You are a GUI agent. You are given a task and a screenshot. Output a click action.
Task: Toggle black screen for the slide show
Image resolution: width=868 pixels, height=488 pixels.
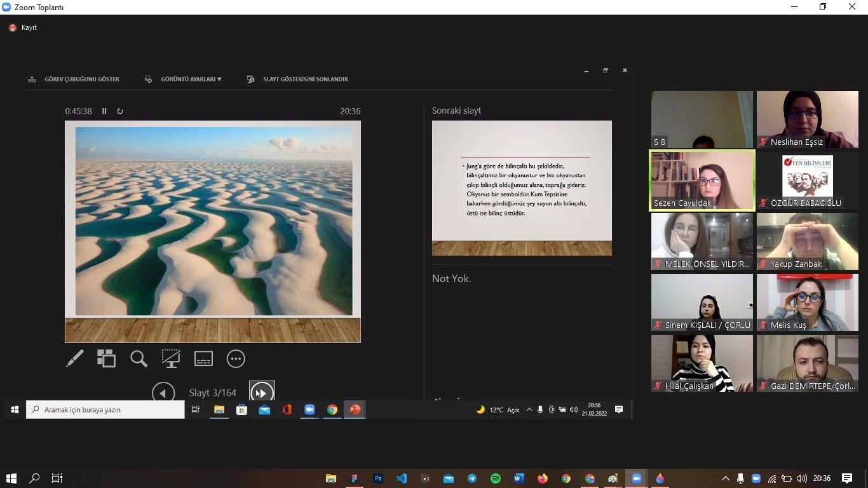(171, 359)
